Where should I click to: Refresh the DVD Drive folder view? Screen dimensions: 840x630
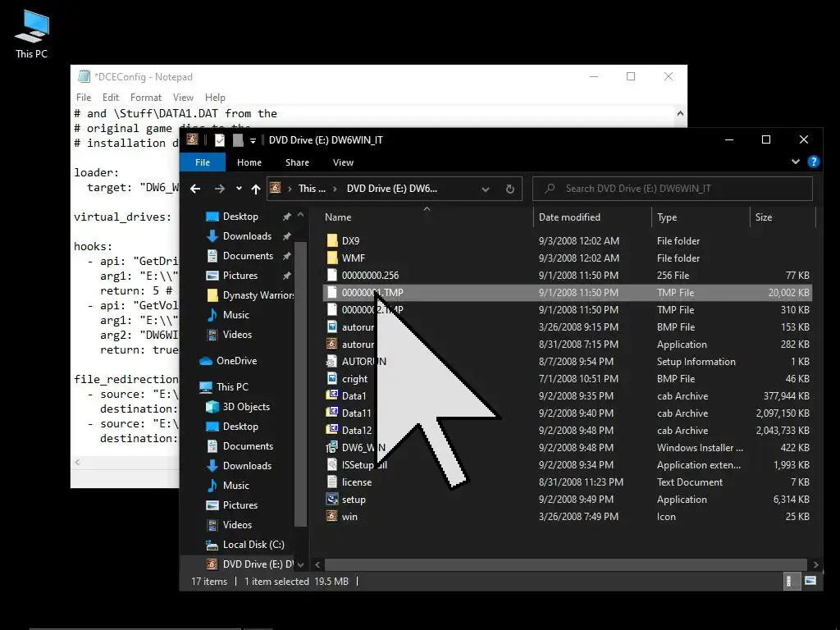pyautogui.click(x=510, y=189)
